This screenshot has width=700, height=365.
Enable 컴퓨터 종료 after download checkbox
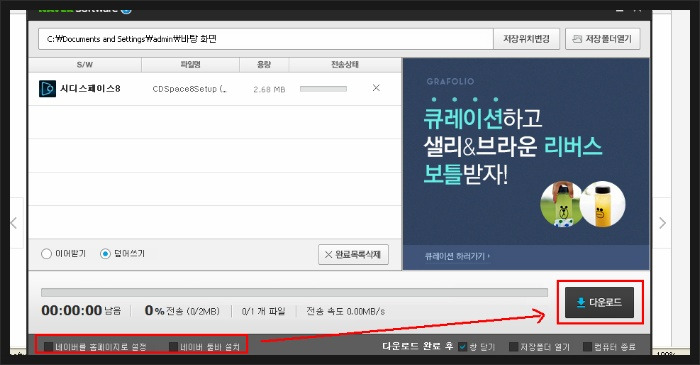587,347
